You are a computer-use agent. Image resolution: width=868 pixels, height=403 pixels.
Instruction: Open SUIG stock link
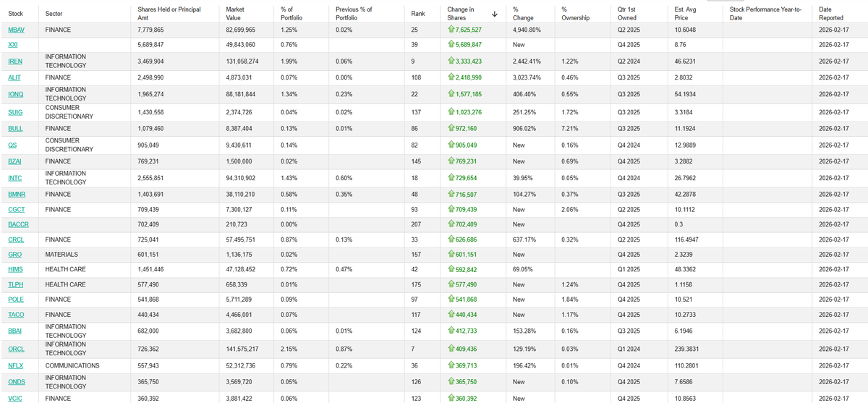pyautogui.click(x=15, y=112)
